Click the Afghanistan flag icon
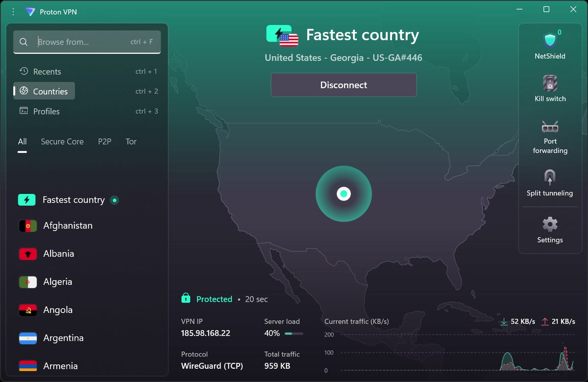This screenshot has height=382, width=588. [x=28, y=226]
